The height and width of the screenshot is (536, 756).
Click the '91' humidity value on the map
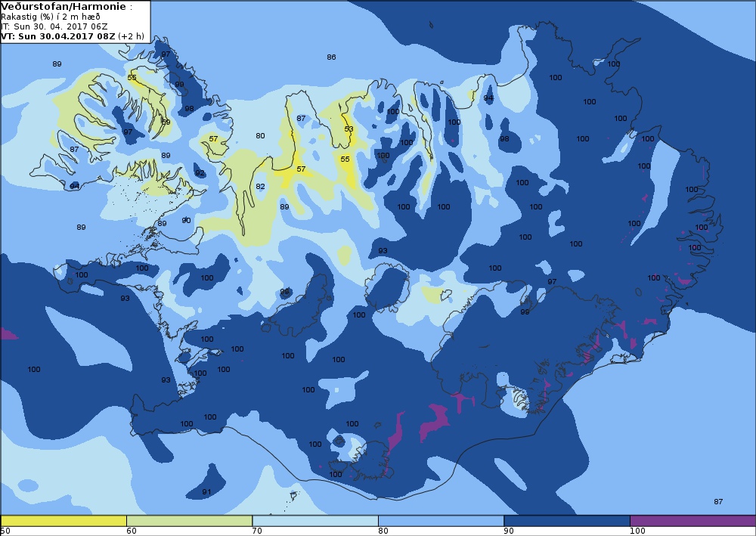tap(206, 491)
